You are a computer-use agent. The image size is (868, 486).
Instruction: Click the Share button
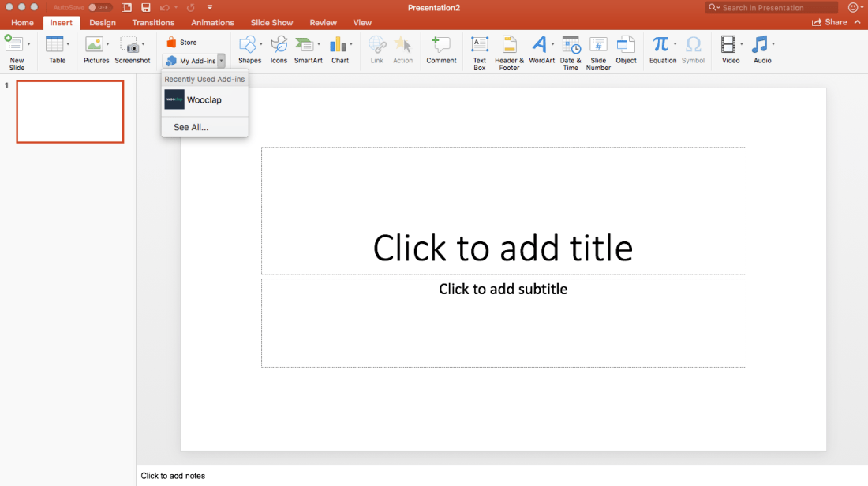click(829, 23)
